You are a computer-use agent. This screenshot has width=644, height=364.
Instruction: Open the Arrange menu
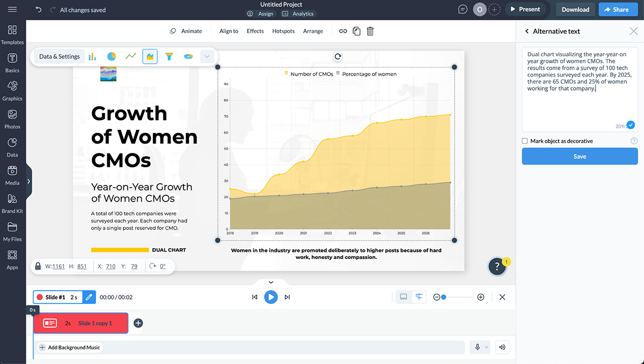[313, 31]
